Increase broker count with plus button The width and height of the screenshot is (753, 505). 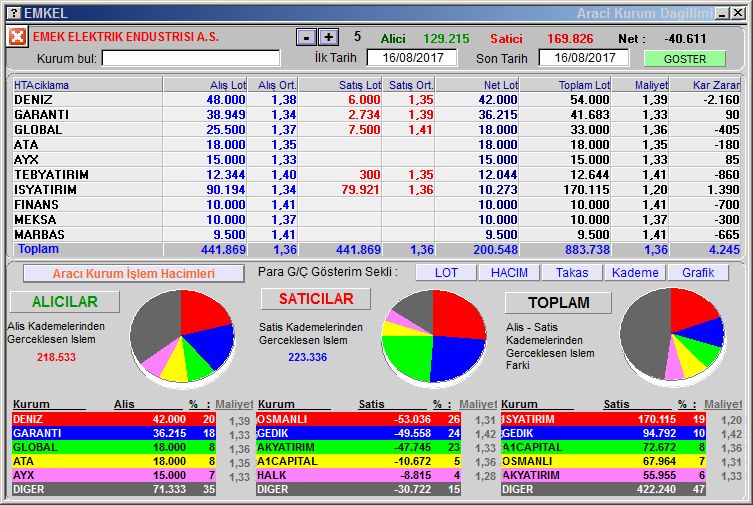329,37
